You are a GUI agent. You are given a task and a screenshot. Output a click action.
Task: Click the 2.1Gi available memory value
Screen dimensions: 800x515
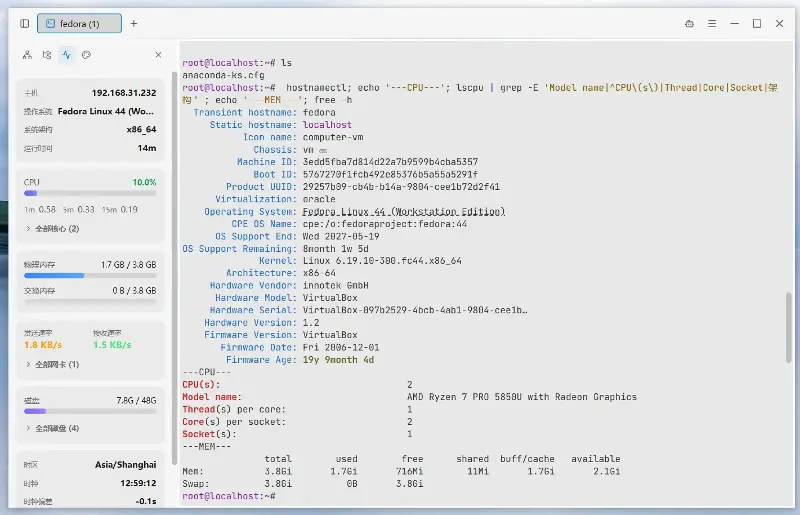tap(607, 471)
